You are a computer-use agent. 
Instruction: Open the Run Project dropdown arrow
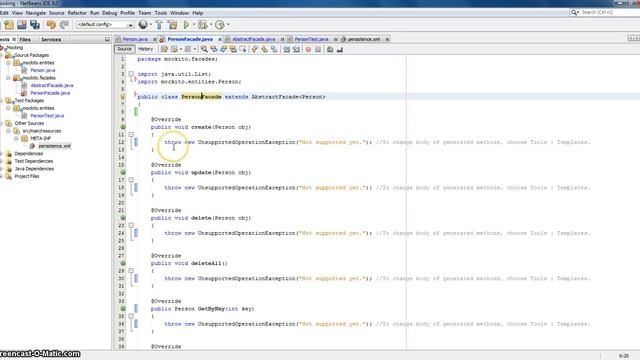click(194, 25)
